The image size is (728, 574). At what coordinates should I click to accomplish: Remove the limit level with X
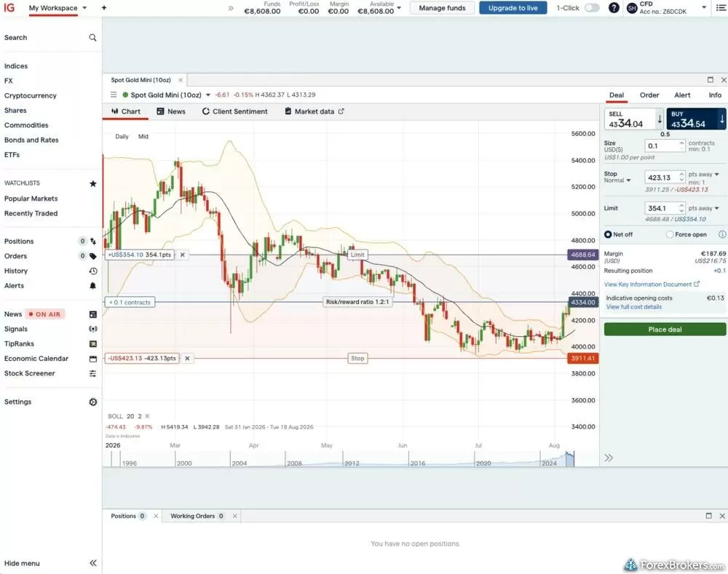coord(183,255)
